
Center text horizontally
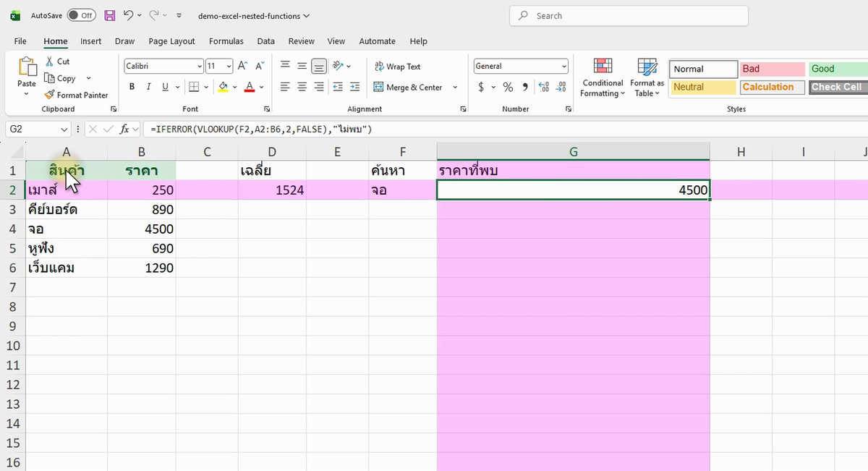point(302,87)
